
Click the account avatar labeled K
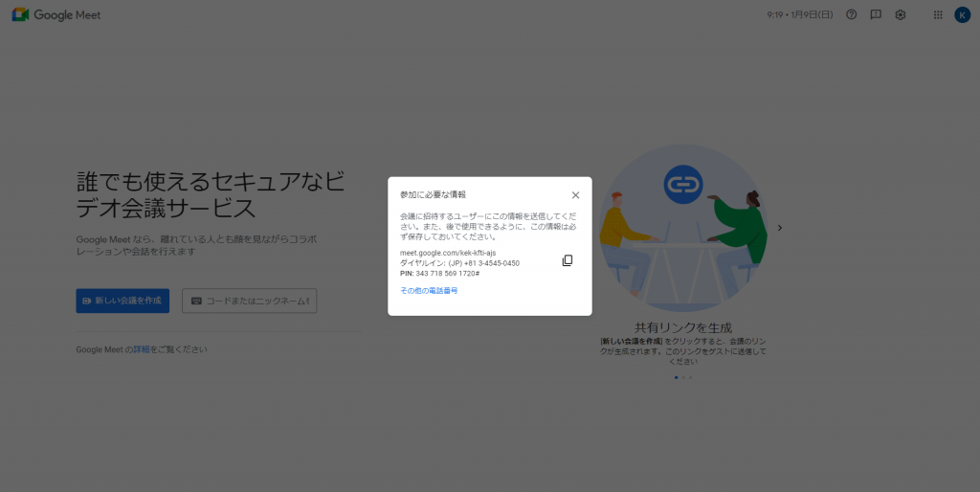coord(962,15)
